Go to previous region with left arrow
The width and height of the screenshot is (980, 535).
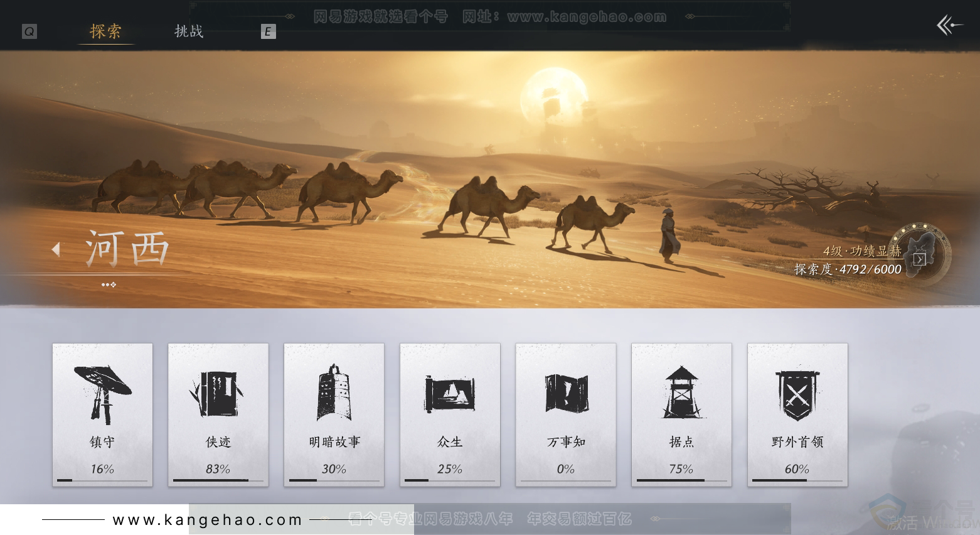[x=56, y=249]
